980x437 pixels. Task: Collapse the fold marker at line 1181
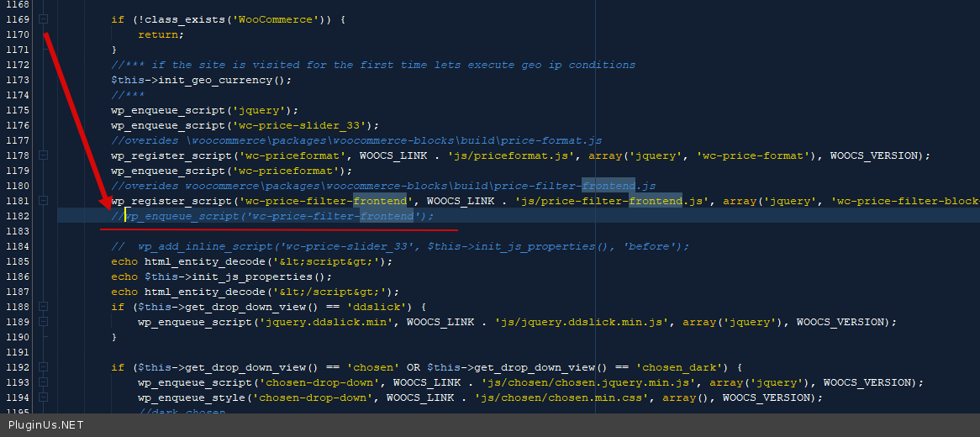point(44,201)
